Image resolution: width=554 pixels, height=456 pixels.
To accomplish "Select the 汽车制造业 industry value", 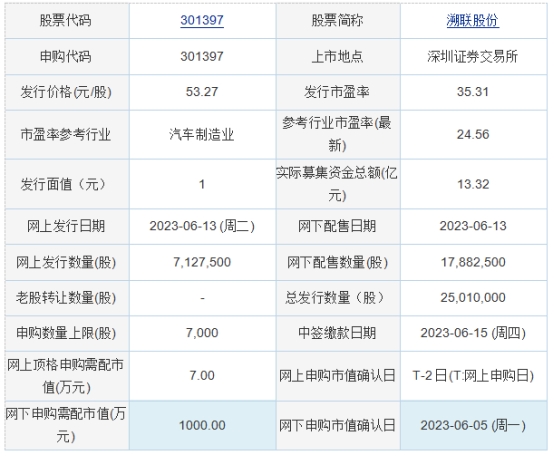I will 202,135.
